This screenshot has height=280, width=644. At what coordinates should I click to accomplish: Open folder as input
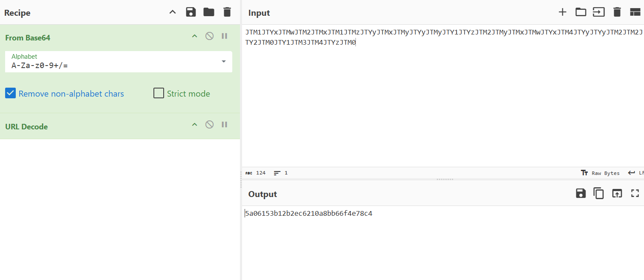(x=580, y=12)
